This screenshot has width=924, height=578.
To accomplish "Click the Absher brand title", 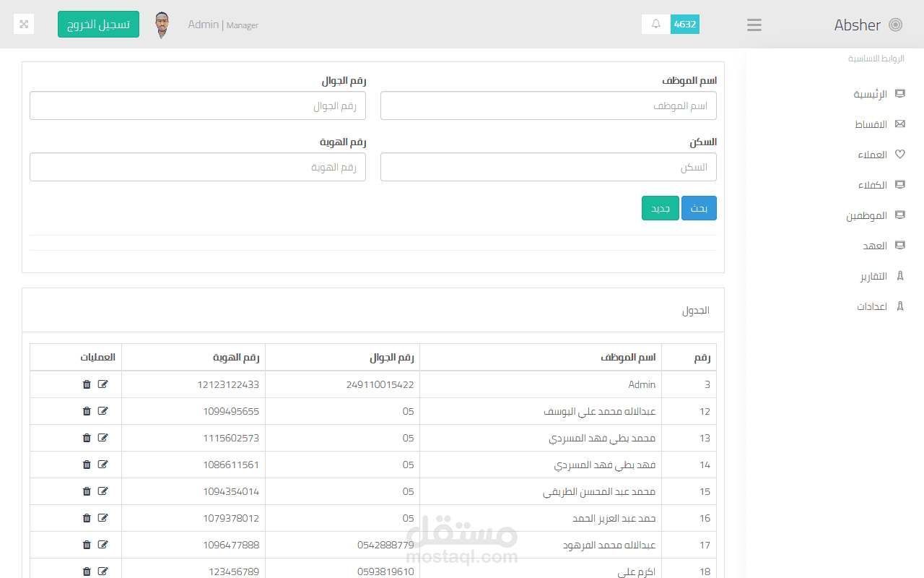I will click(x=858, y=25).
